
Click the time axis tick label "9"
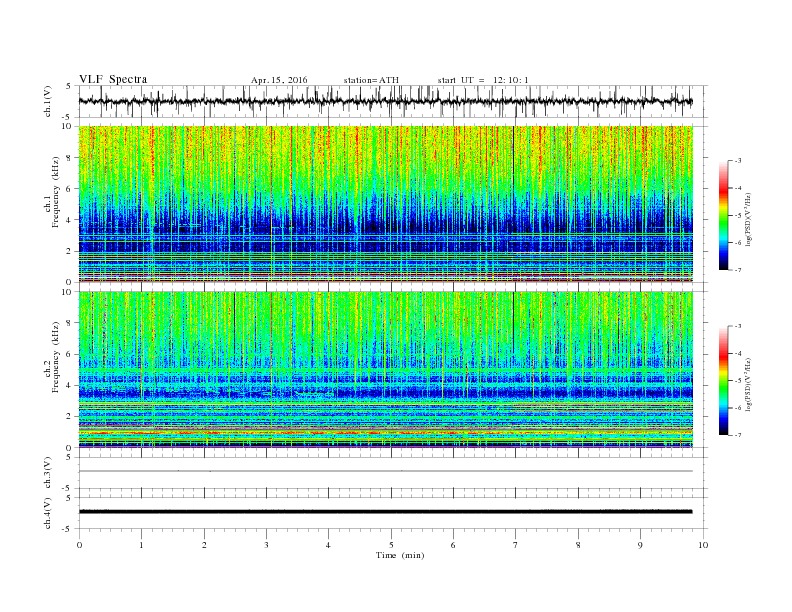640,545
